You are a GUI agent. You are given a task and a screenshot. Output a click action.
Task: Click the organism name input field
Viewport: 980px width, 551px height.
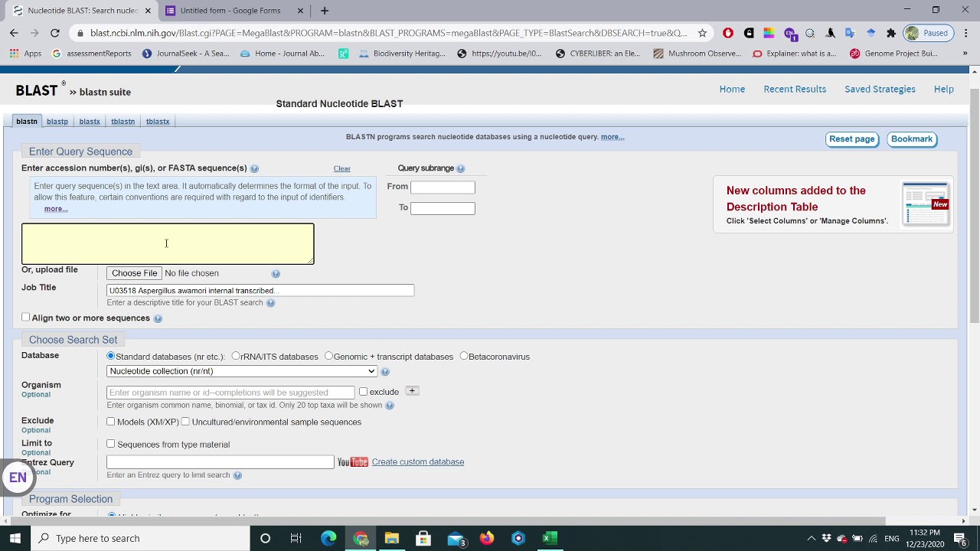pyautogui.click(x=230, y=393)
